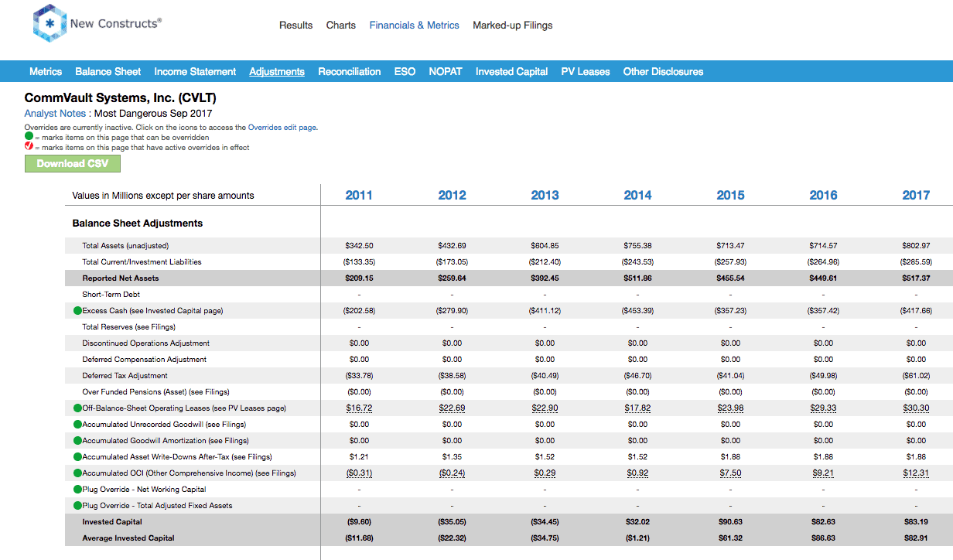953x560 pixels.
Task: Open the PV Leases tab
Action: pyautogui.click(x=586, y=72)
